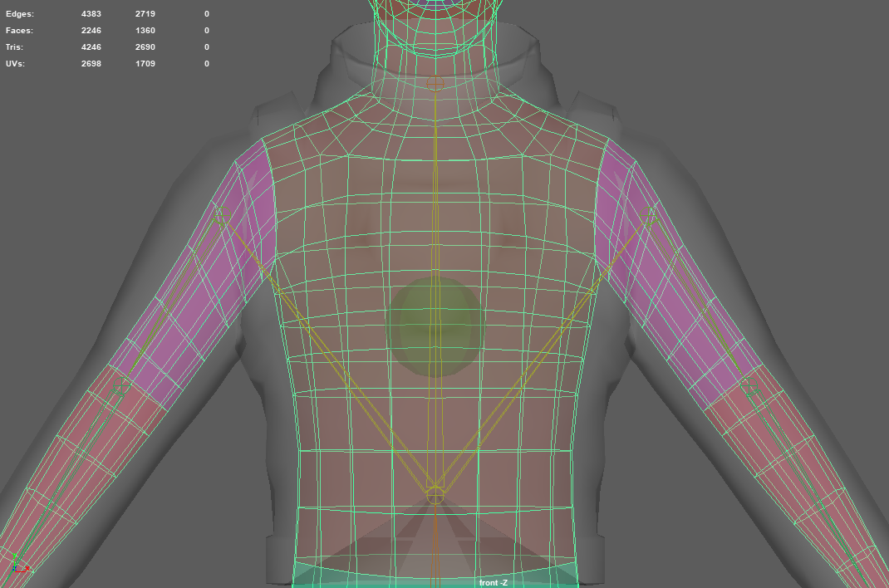Click the "Tris:" HUD label
889x588 pixels.
click(15, 47)
